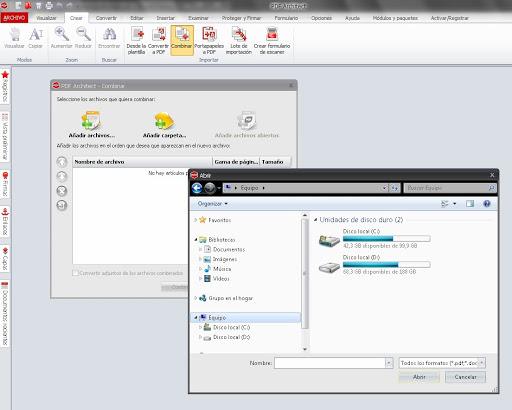Viewport: 512px width, 410px height.
Task: Click Añadir archivos abiertos icon
Action: coord(247,125)
